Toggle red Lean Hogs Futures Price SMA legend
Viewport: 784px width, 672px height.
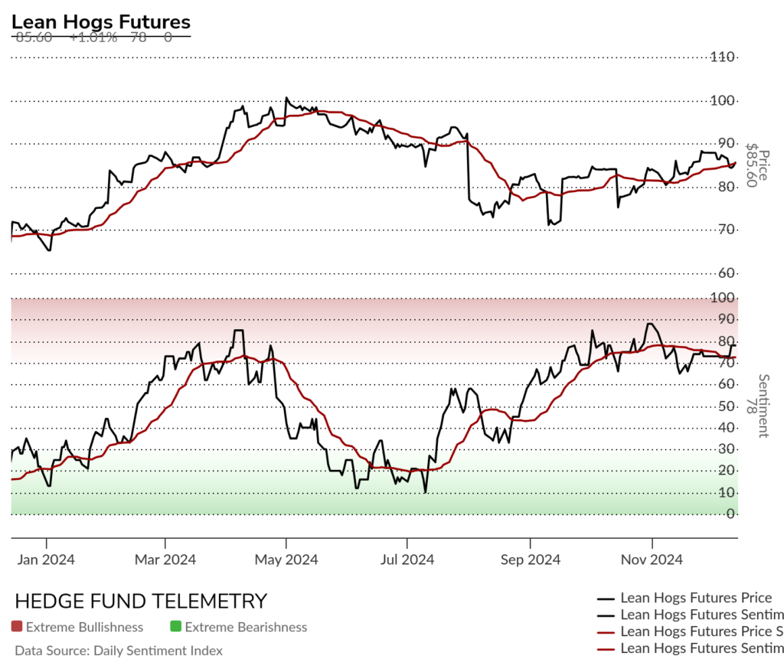coord(690,631)
